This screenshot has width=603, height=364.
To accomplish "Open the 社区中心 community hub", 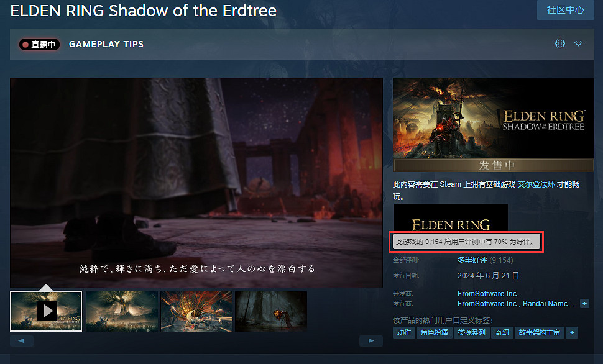I will [x=565, y=9].
